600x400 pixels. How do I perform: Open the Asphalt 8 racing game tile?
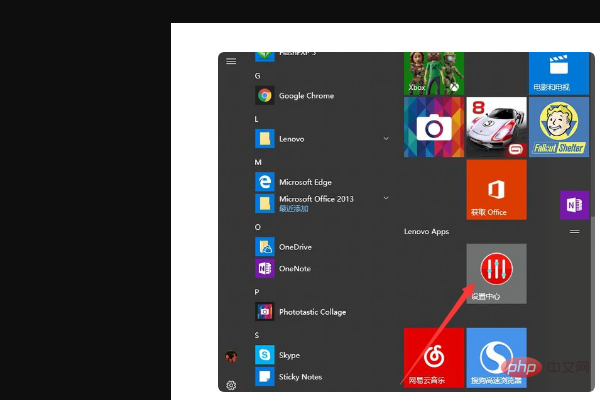(x=496, y=127)
